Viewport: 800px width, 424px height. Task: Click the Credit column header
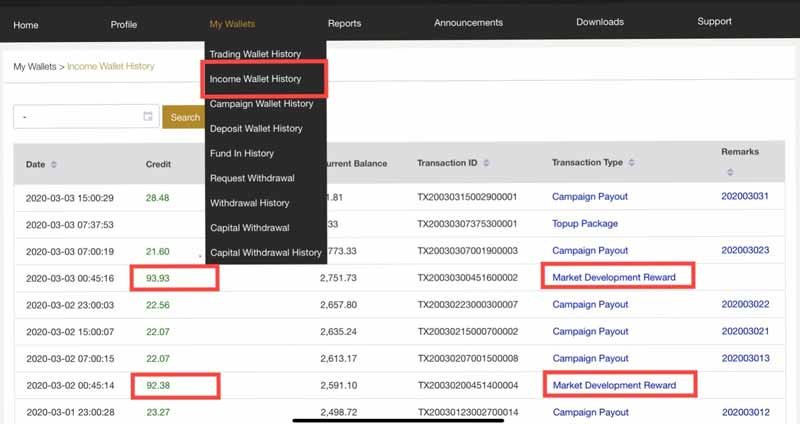[158, 164]
